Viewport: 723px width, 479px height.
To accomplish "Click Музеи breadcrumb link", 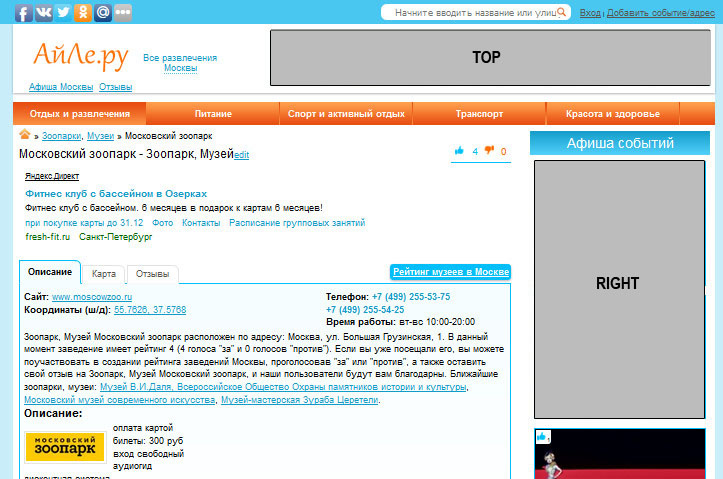I will tap(101, 136).
